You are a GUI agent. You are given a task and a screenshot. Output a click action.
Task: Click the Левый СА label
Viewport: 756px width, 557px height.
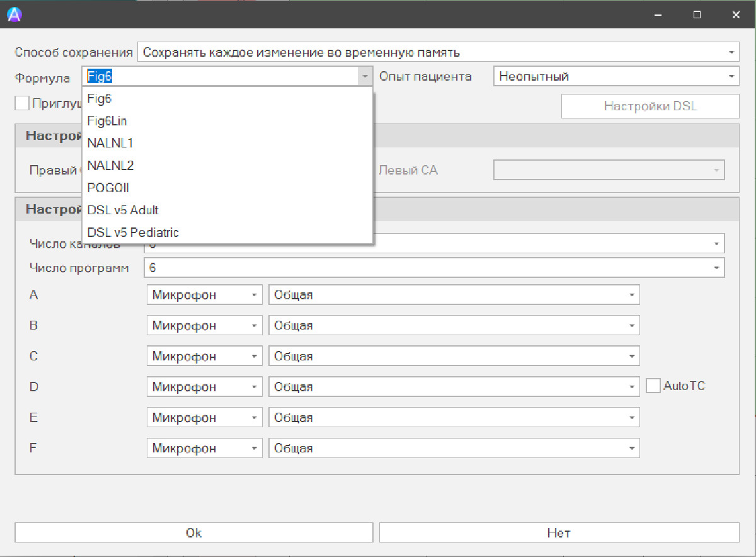coord(408,170)
